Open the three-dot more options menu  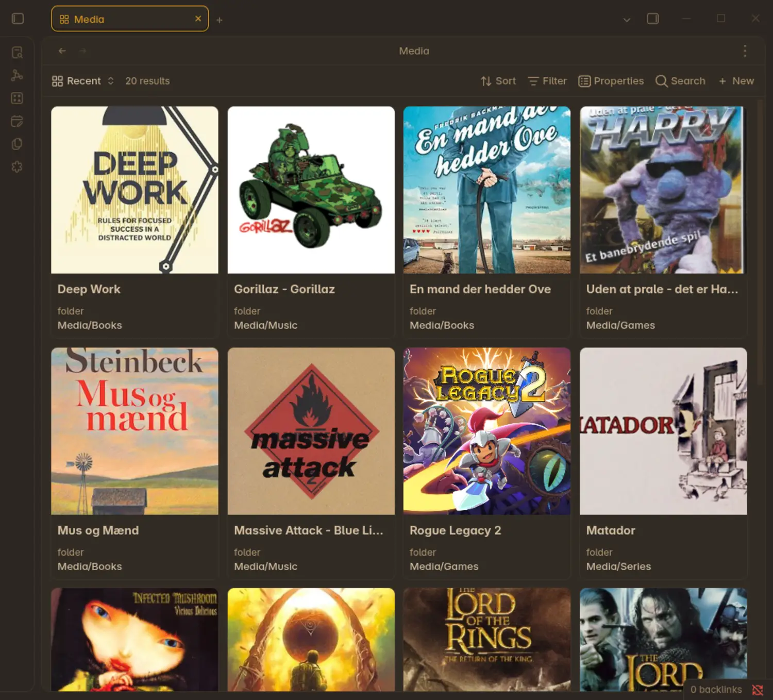point(745,51)
